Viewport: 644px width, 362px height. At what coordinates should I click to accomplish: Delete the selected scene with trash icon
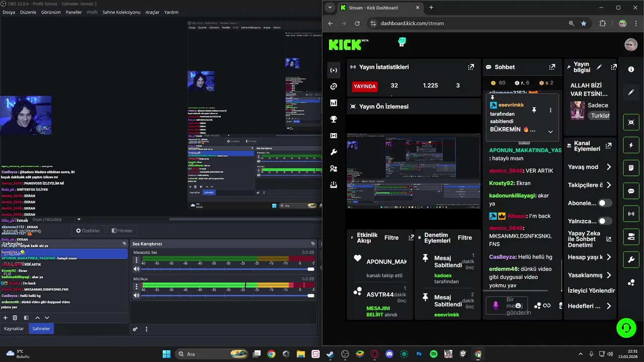point(15,318)
